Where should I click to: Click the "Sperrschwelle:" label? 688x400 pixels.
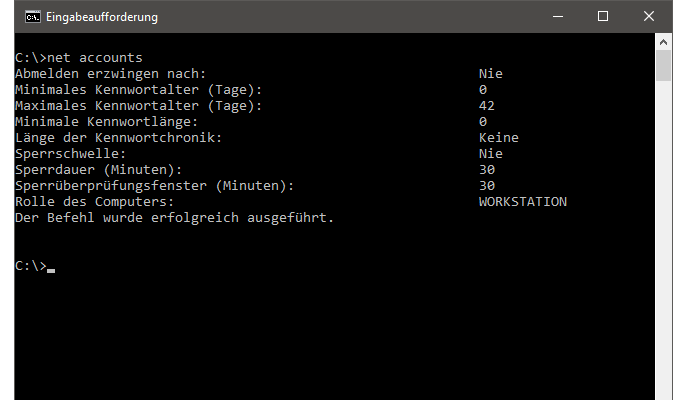(70, 153)
